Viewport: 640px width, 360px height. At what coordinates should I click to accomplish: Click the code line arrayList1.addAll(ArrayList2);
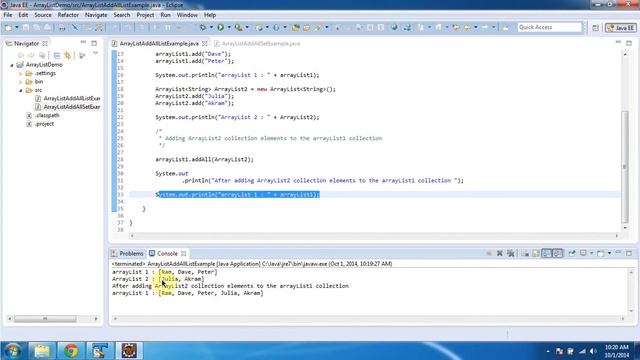[204, 160]
